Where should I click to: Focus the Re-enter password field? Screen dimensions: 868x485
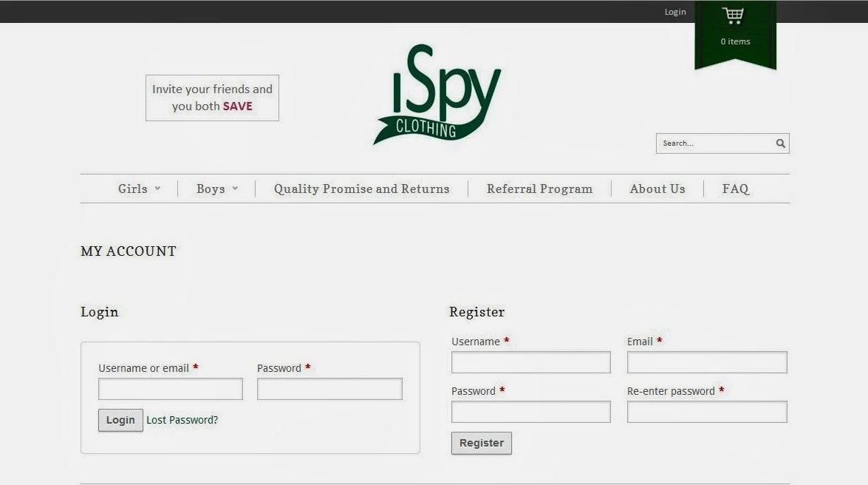tap(707, 412)
